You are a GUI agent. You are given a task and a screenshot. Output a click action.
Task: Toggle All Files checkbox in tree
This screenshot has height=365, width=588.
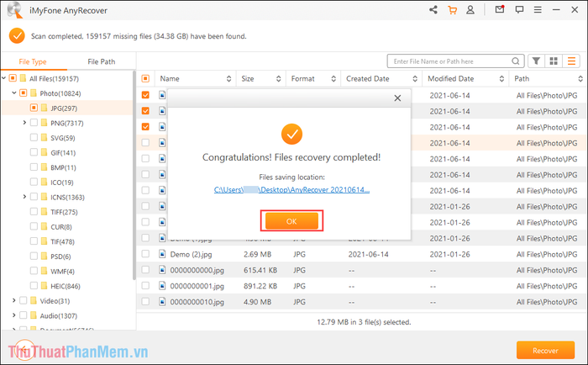pyautogui.click(x=13, y=78)
